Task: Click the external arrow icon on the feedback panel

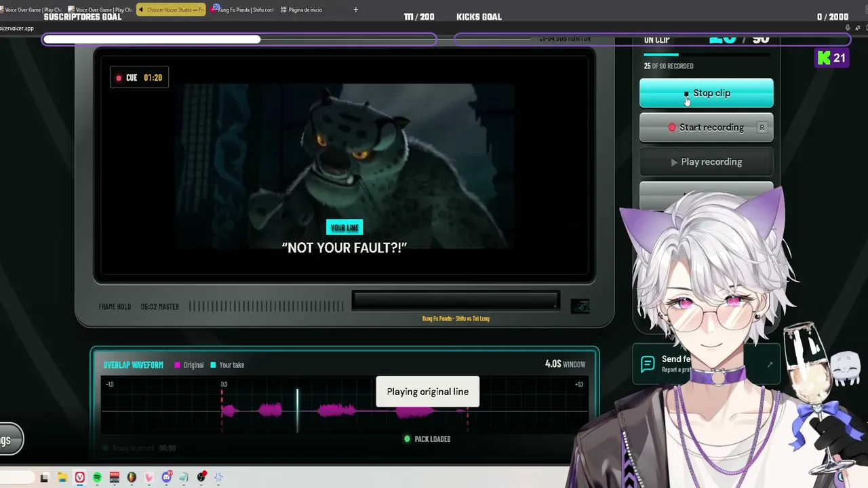Action: click(x=770, y=365)
